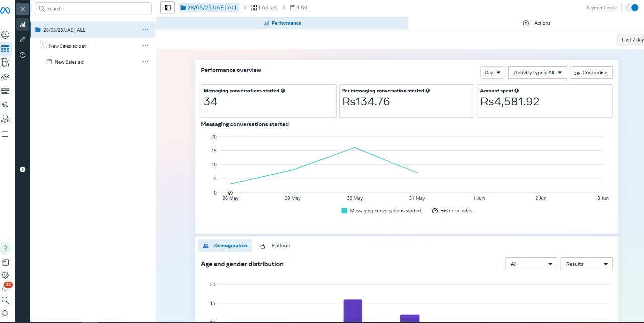Open Audiences people icon
The width and height of the screenshot is (644, 323).
(x=5, y=77)
